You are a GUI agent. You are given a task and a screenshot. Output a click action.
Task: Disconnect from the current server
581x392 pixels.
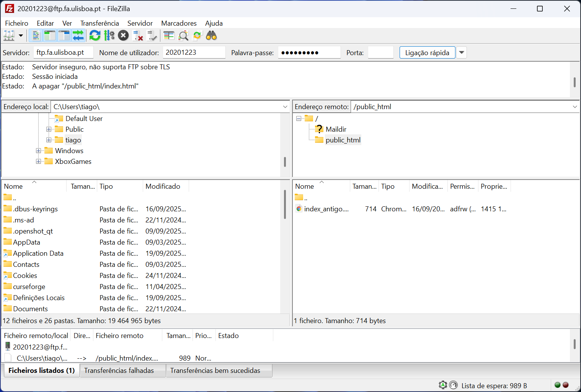(138, 36)
